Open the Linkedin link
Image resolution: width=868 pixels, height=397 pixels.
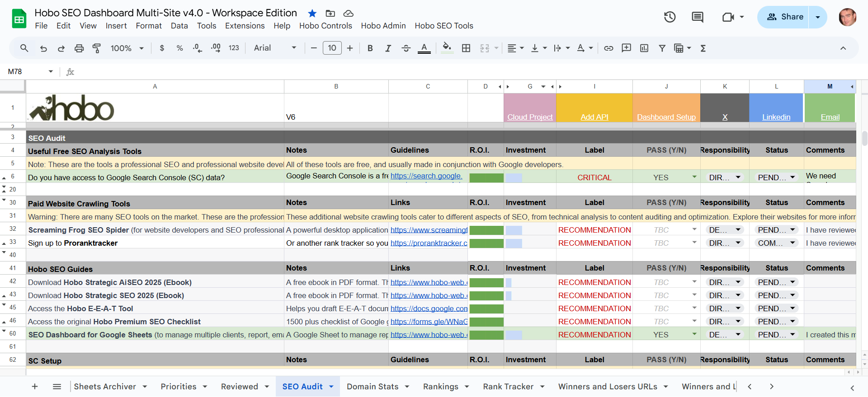pyautogui.click(x=776, y=117)
